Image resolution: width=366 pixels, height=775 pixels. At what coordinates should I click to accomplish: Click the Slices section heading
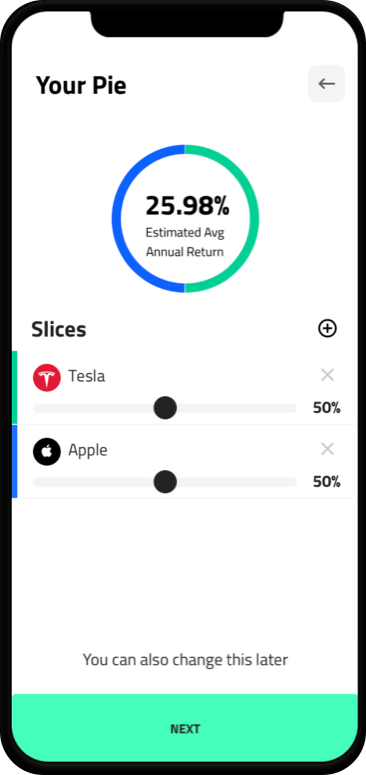click(x=59, y=329)
